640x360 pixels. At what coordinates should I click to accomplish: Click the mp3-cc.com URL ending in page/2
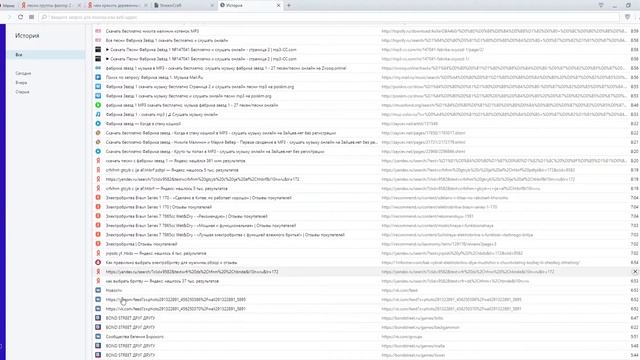(x=432, y=49)
